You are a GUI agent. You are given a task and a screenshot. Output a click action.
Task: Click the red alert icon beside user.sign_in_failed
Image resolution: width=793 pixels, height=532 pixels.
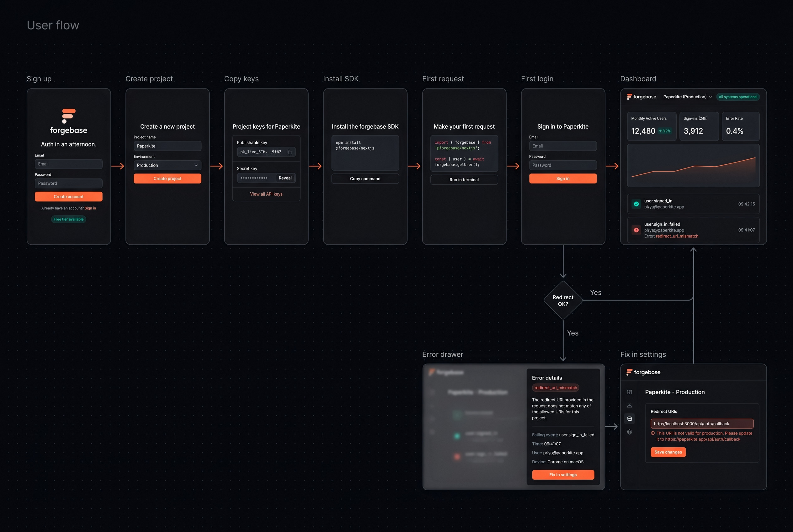point(636,230)
